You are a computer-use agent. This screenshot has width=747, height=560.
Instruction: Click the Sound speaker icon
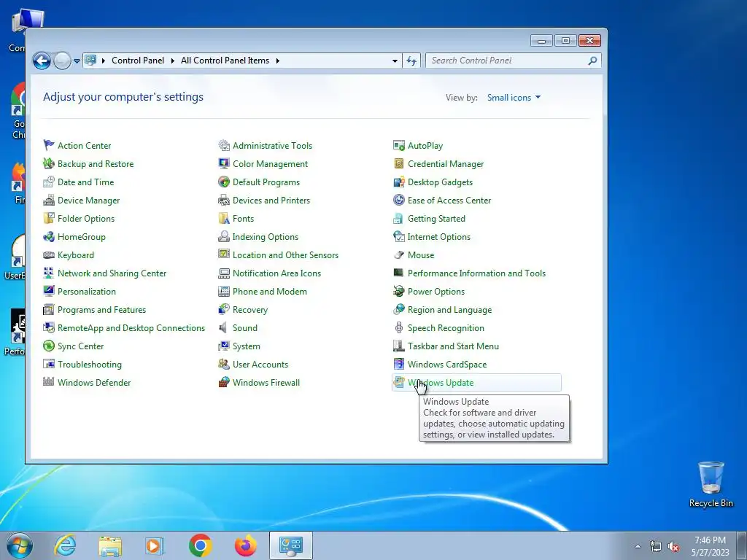click(223, 327)
